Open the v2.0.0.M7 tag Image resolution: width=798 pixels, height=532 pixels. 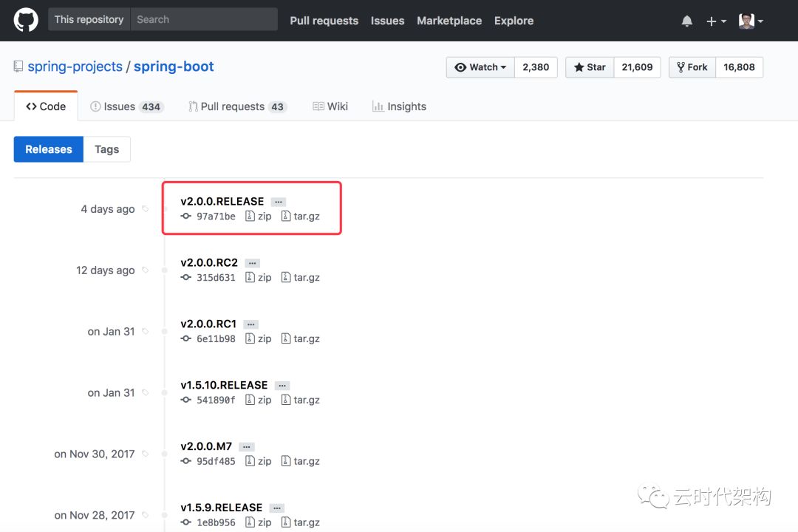(206, 446)
